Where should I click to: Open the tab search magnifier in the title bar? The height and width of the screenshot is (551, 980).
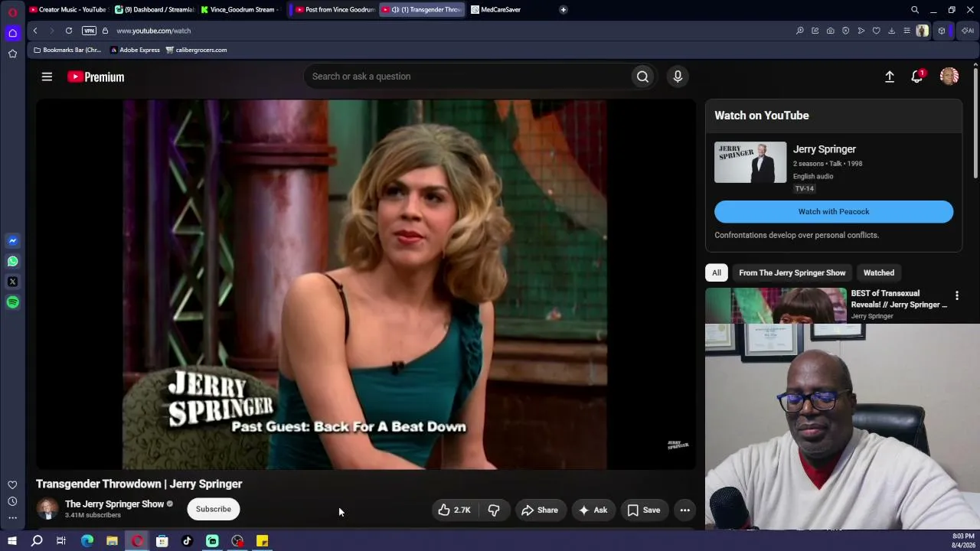pos(915,10)
